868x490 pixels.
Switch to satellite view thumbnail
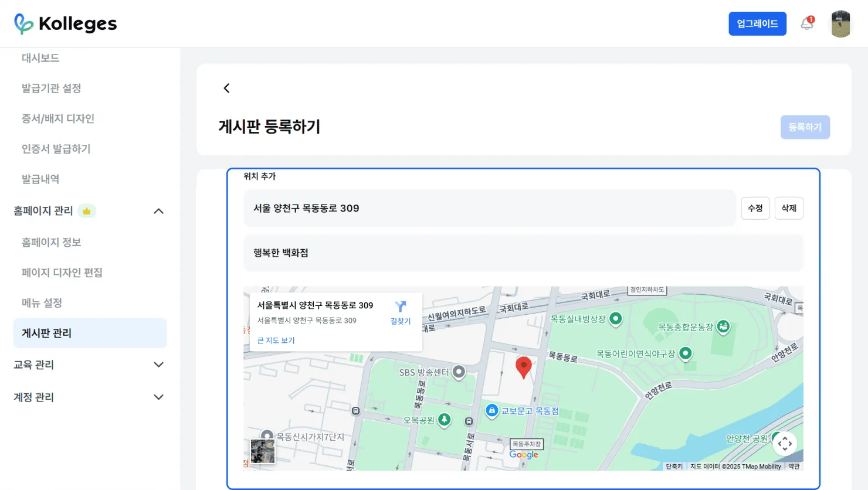pyautogui.click(x=263, y=451)
